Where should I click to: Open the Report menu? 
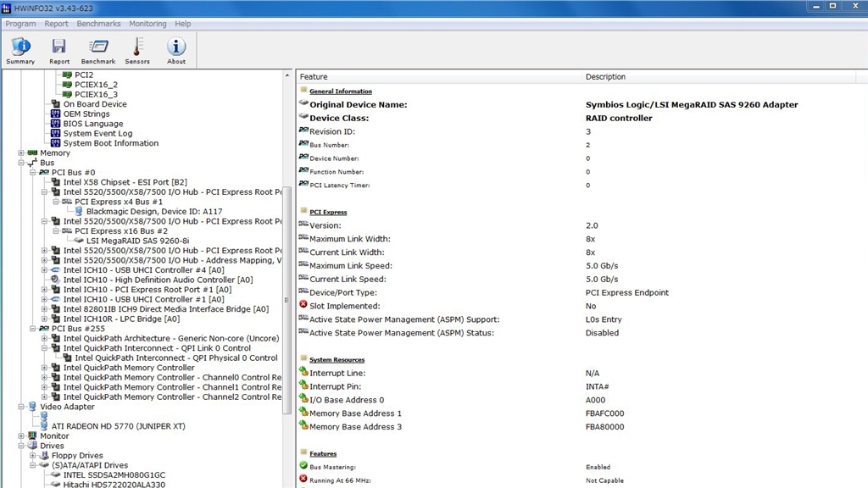click(x=56, y=24)
